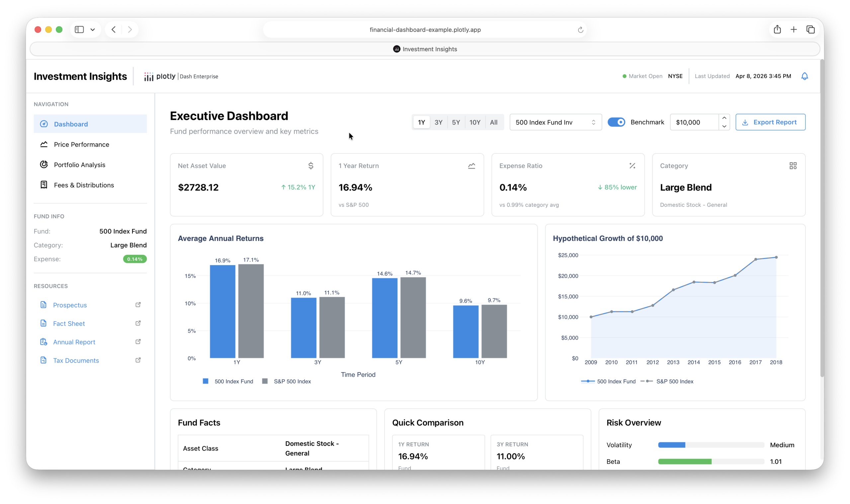This screenshot has height=504, width=850.
Task: Click the Volatility risk bar
Action: pyautogui.click(x=711, y=445)
